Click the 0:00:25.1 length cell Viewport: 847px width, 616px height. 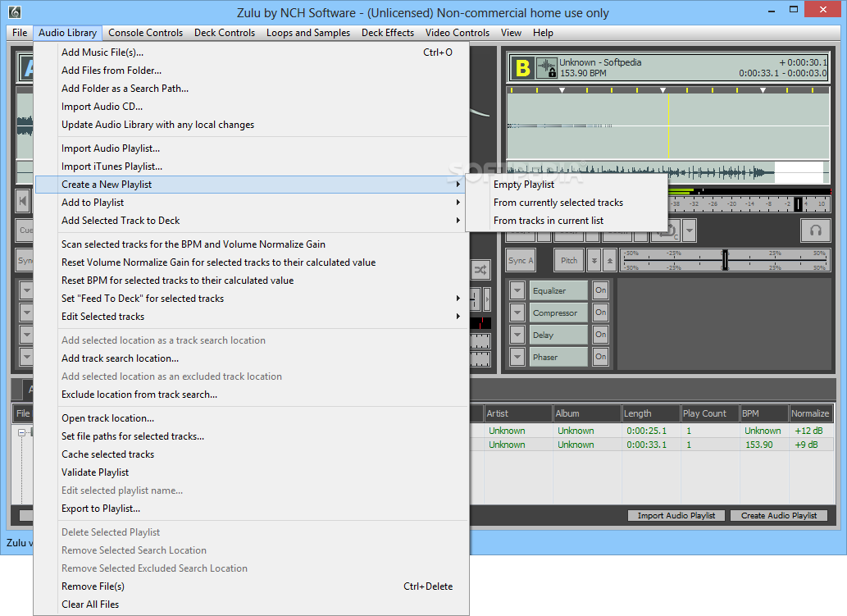(x=647, y=431)
